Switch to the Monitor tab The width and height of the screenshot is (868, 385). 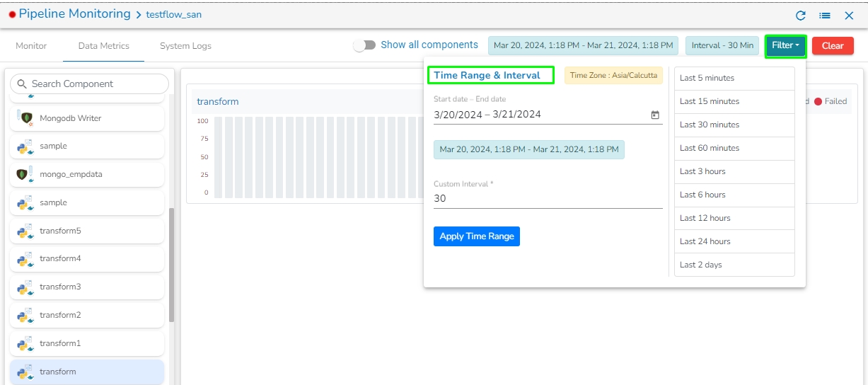coord(31,45)
